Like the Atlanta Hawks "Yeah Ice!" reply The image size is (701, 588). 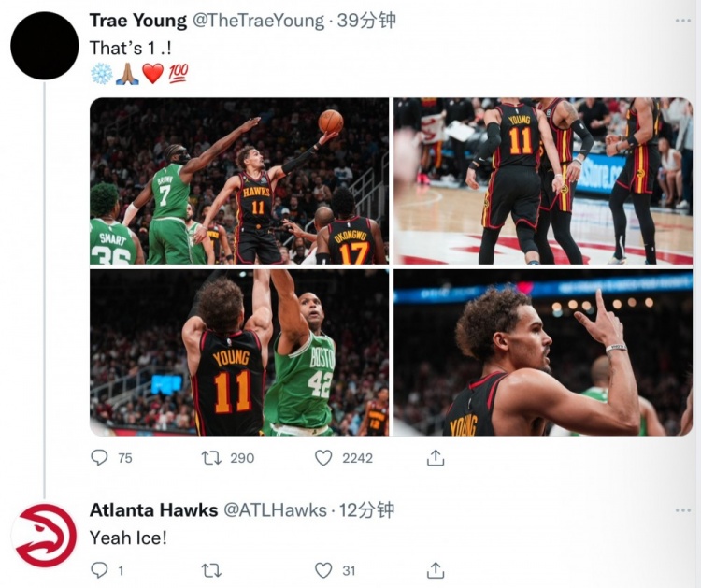(323, 569)
